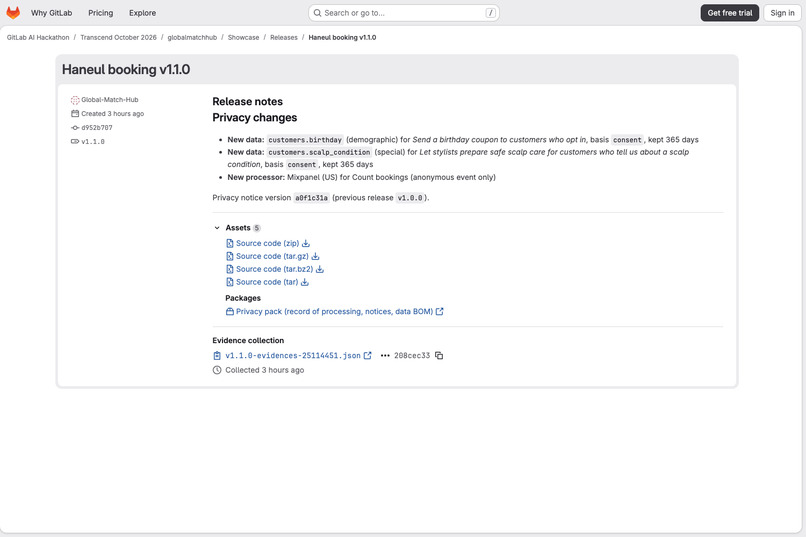
Task: Click the magnifier icon in search bar
Action: [x=318, y=13]
